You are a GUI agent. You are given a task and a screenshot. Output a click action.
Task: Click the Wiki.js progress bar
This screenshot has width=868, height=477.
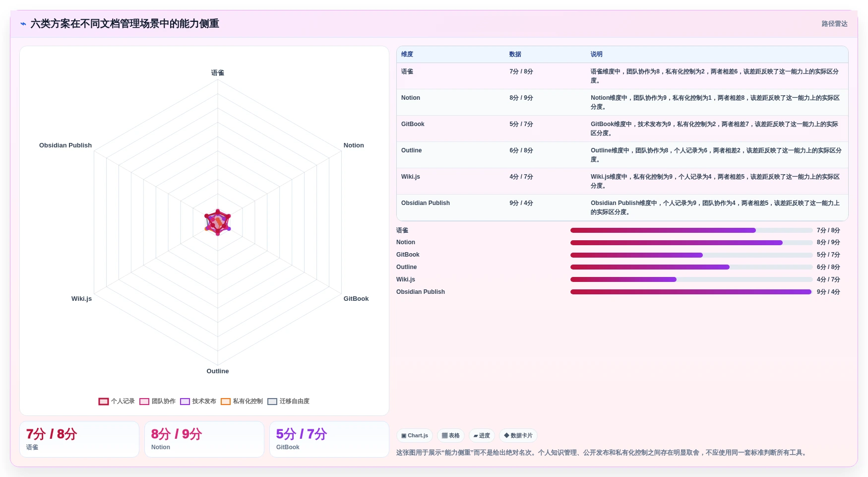coord(691,279)
